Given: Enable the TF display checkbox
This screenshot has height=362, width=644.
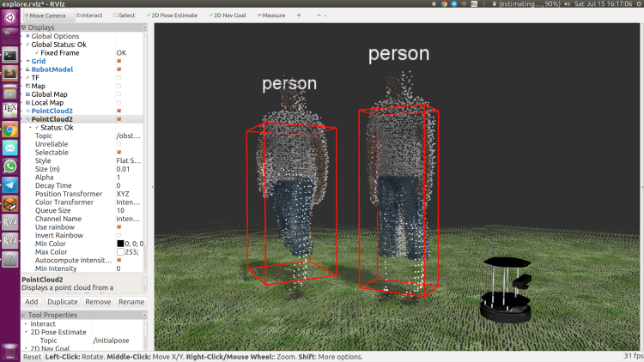Looking at the screenshot, I should click(x=118, y=77).
